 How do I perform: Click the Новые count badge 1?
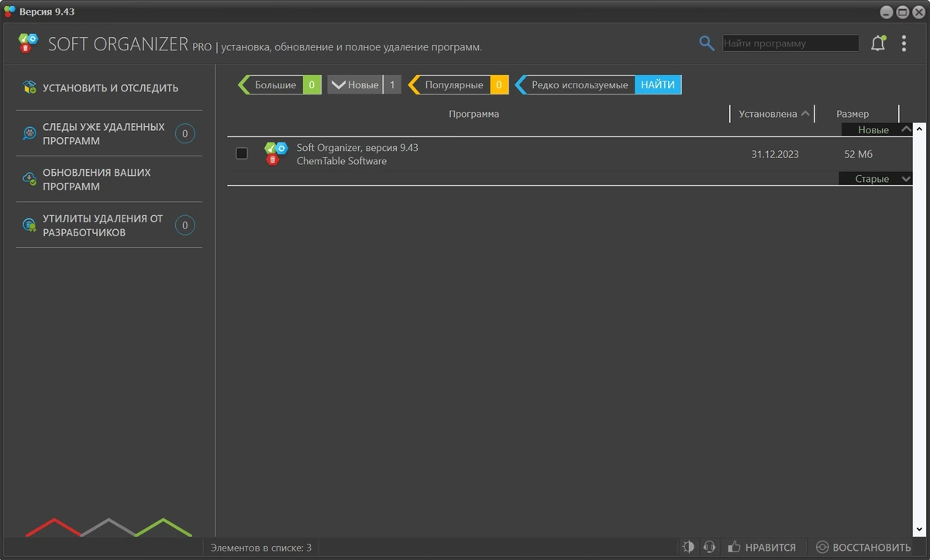(392, 85)
